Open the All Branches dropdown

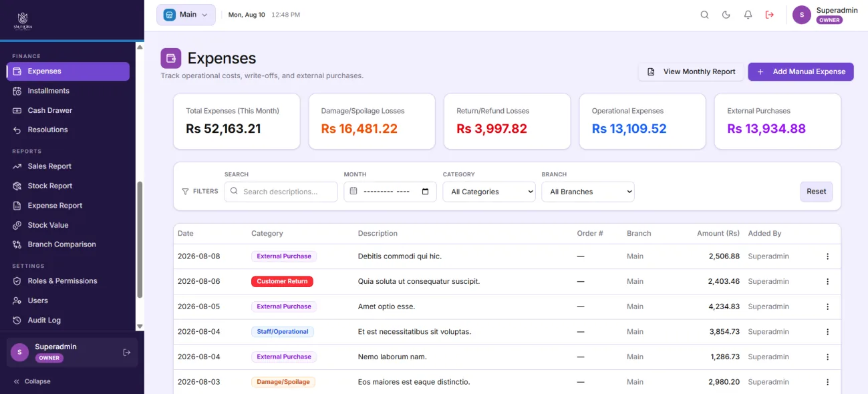pyautogui.click(x=588, y=192)
